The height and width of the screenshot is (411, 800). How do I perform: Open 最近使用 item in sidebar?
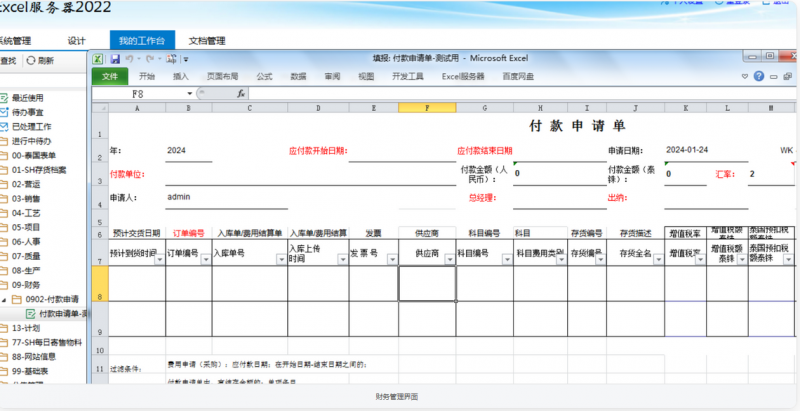27,98
